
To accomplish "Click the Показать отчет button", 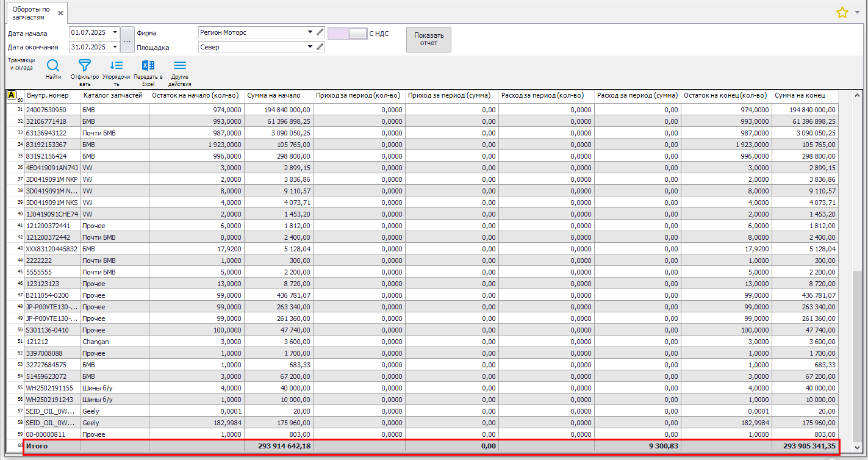I will click(x=429, y=40).
